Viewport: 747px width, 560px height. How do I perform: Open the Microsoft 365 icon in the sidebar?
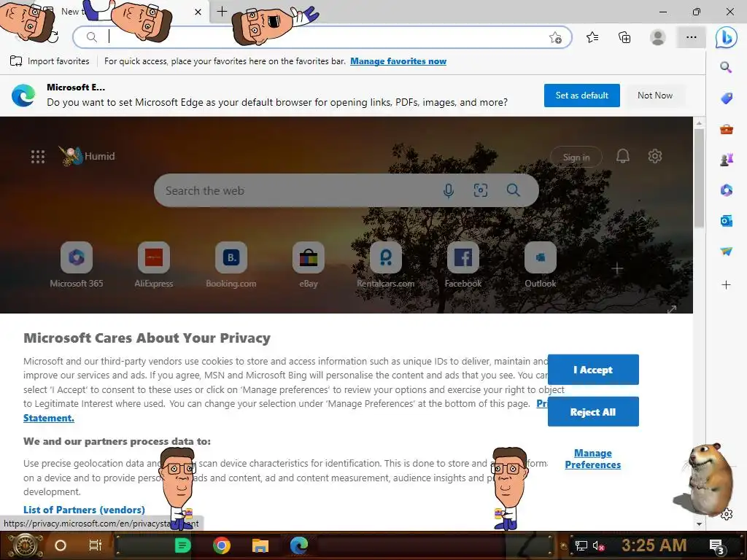click(726, 190)
